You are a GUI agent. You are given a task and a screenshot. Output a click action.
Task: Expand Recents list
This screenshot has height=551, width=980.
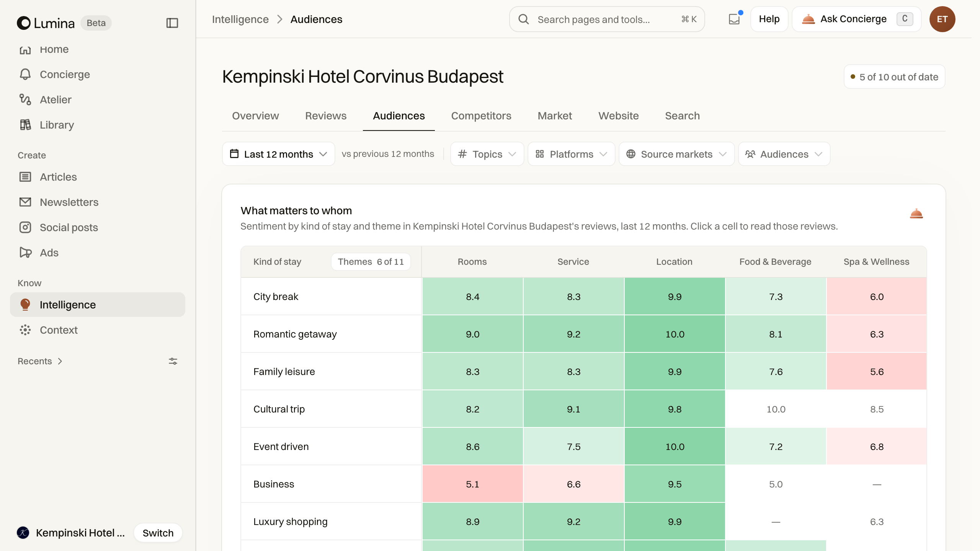pos(40,361)
